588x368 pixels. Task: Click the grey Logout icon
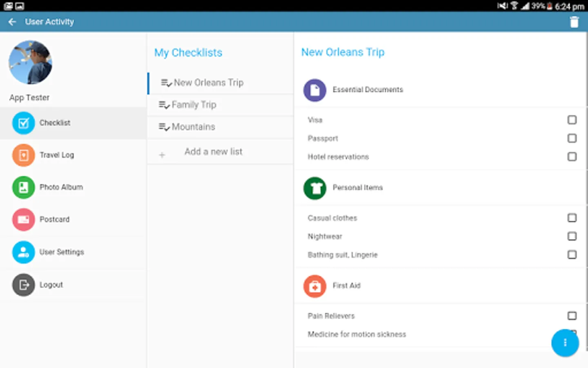24,285
